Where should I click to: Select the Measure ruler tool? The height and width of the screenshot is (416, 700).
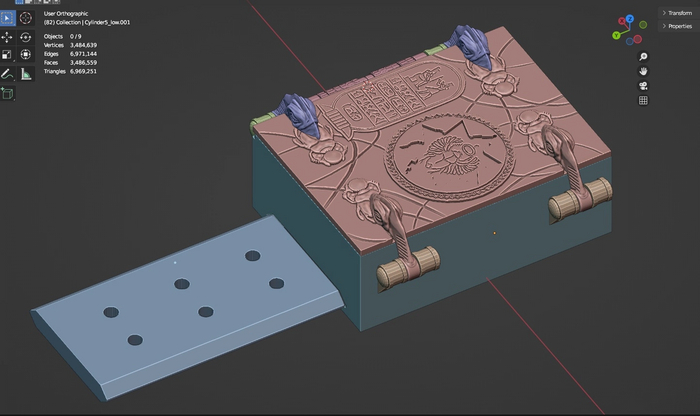coord(25,74)
